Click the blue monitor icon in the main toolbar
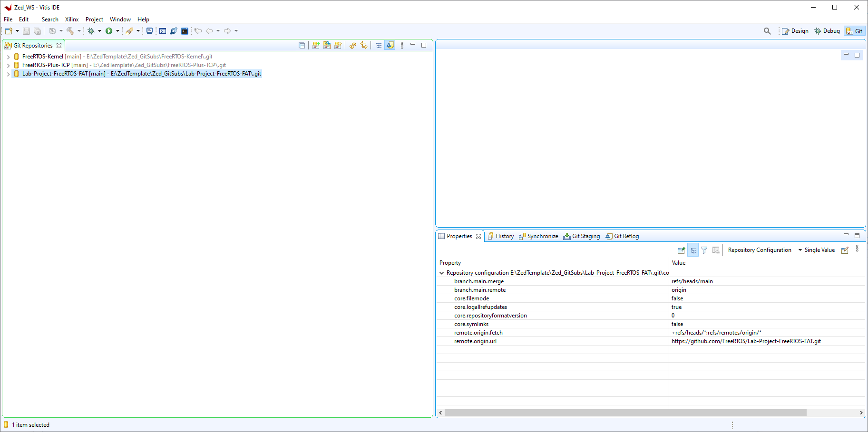This screenshot has height=432, width=868. [x=149, y=31]
